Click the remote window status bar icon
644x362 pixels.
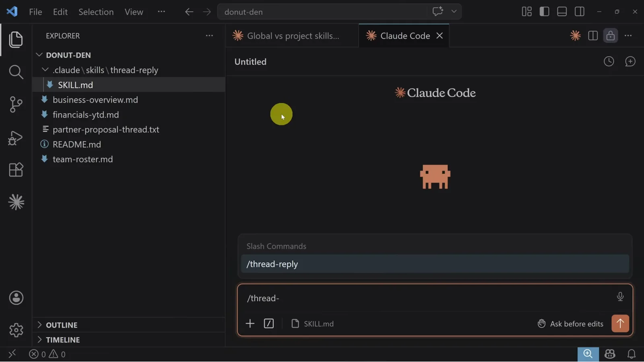(x=12, y=354)
